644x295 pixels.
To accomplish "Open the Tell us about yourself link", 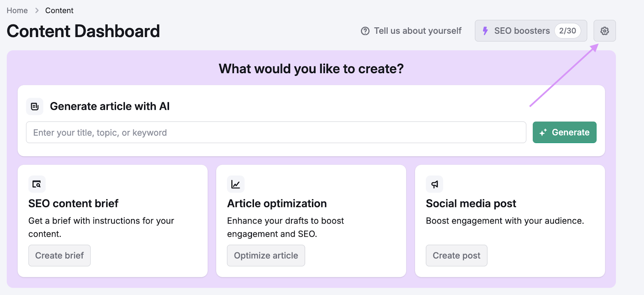I will [x=417, y=31].
